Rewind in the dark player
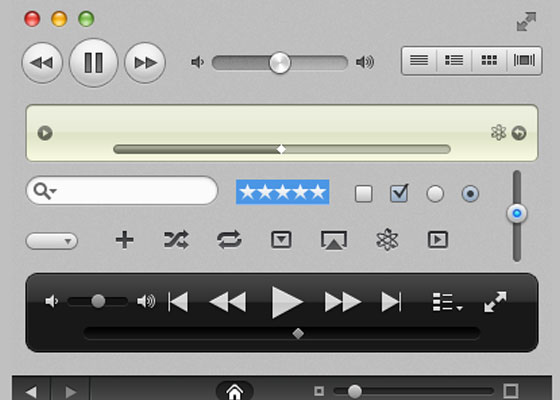 click(x=228, y=302)
